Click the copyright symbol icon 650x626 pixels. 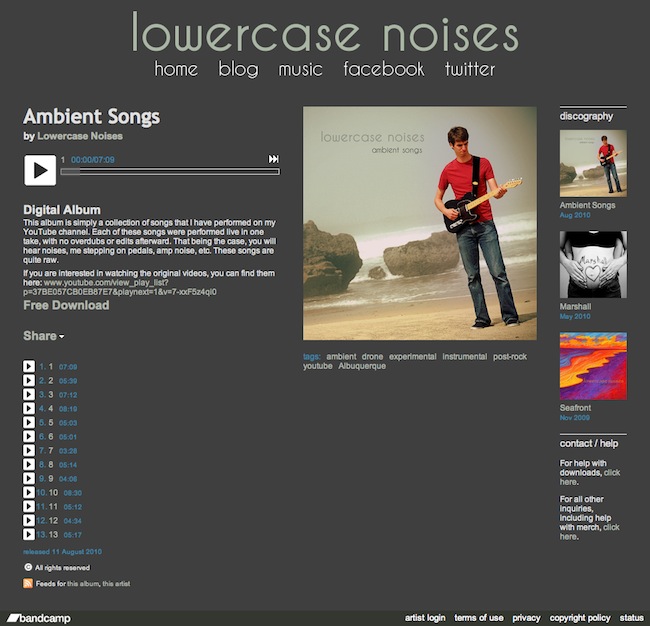click(x=28, y=567)
